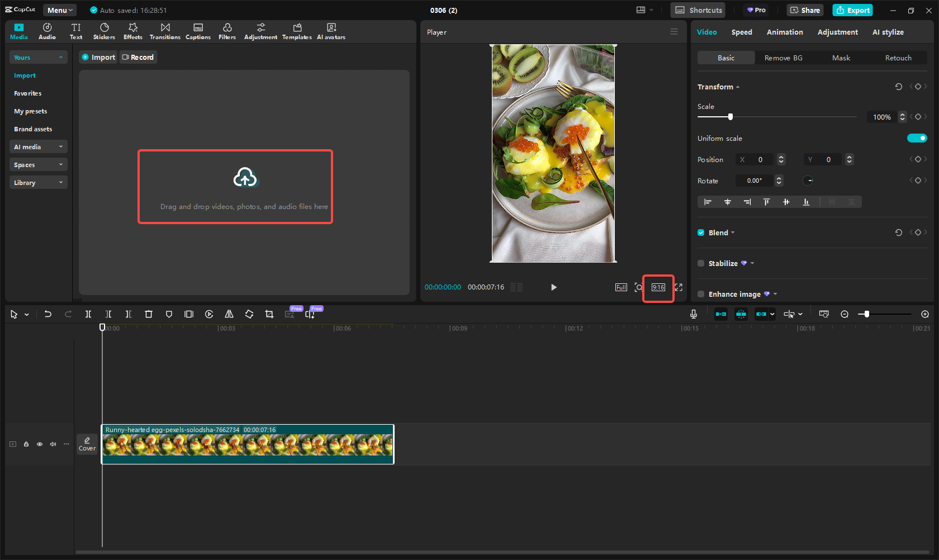Switch to the Animation tab
The width and height of the screenshot is (939, 560).
pyautogui.click(x=784, y=32)
